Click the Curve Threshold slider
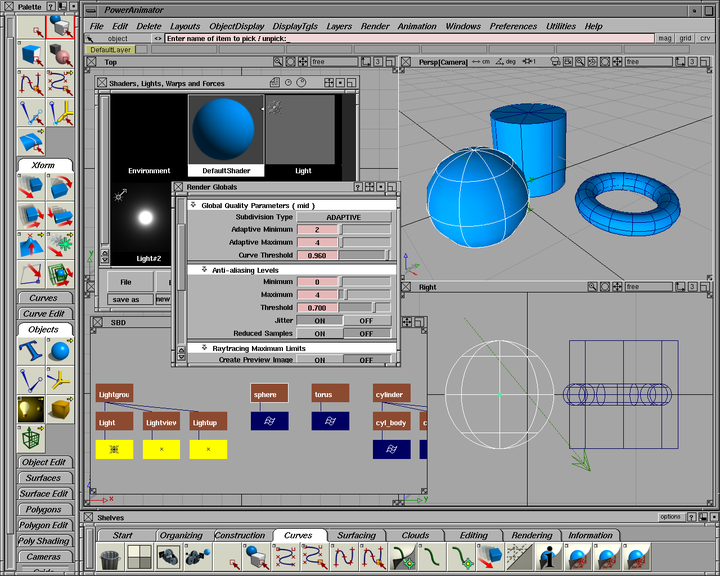The width and height of the screenshot is (720, 576). [x=365, y=255]
